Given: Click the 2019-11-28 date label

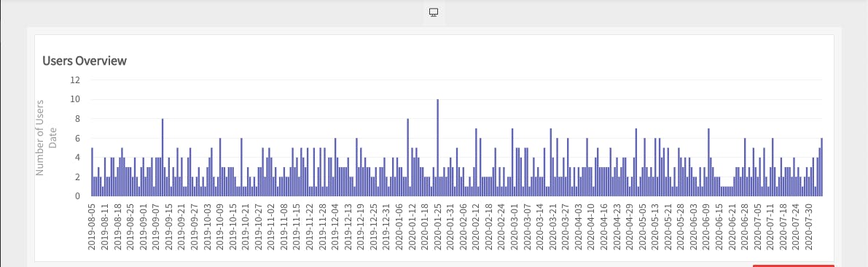Looking at the screenshot, I should [x=322, y=227].
